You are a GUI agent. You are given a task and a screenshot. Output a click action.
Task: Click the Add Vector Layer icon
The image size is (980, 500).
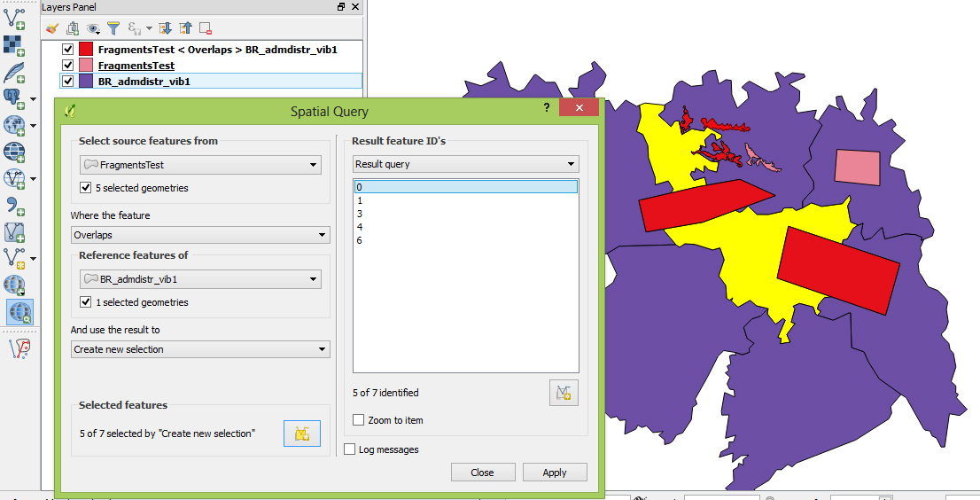[14, 18]
